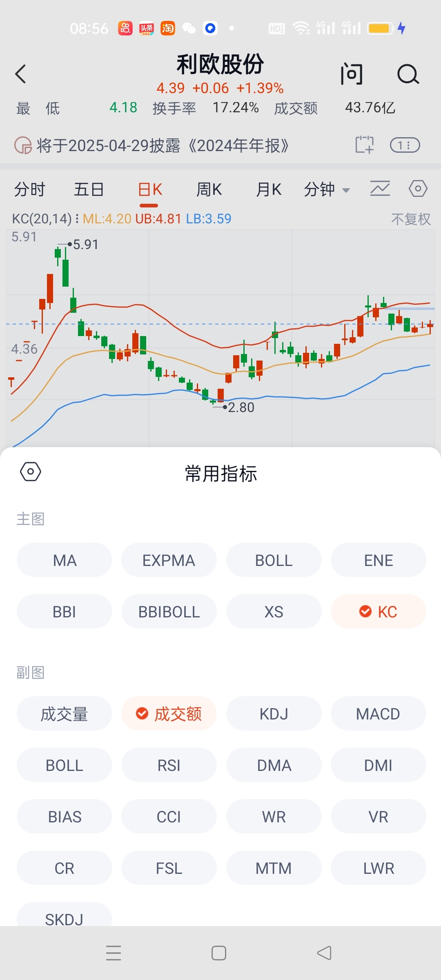Tap the back arrow icon
This screenshot has height=980, width=441.
20,74
